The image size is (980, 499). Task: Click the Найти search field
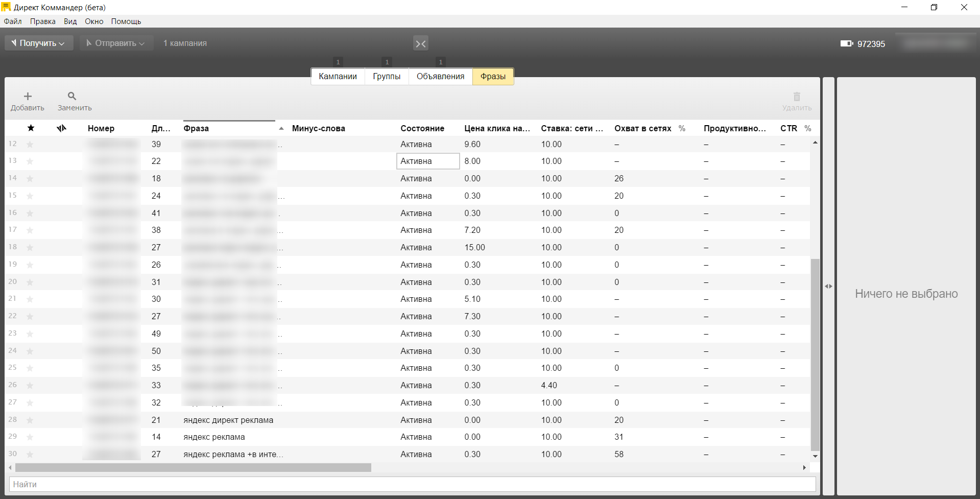pyautogui.click(x=412, y=484)
